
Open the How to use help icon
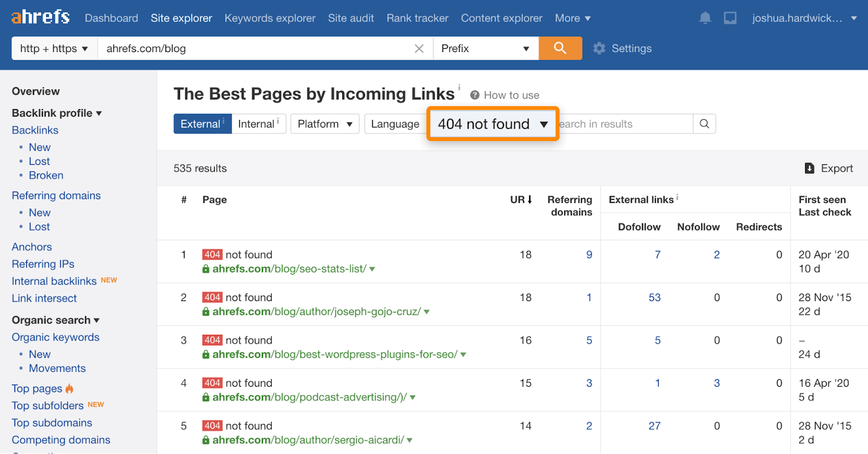coord(475,95)
